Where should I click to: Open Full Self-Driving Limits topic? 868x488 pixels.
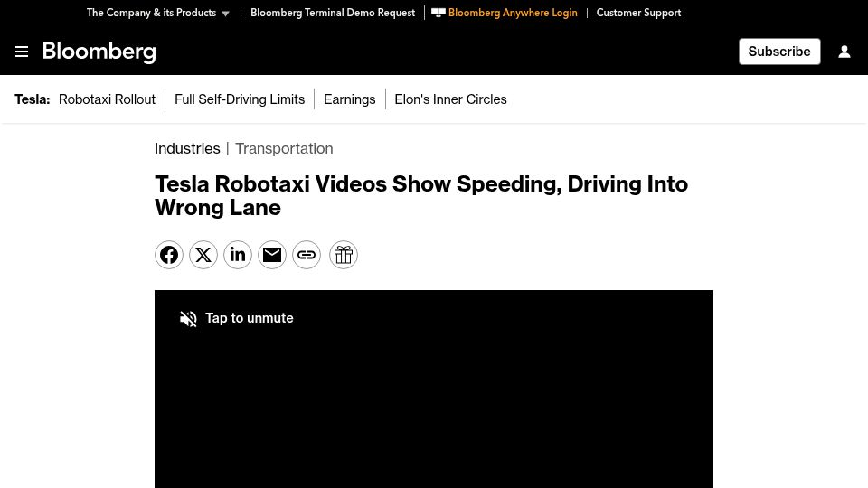240,99
